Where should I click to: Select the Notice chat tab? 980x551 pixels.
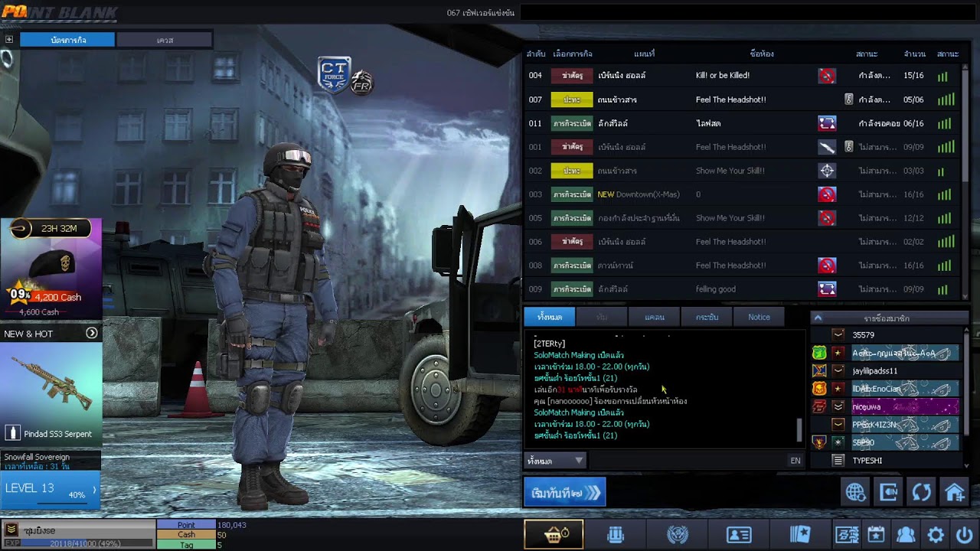tap(759, 317)
